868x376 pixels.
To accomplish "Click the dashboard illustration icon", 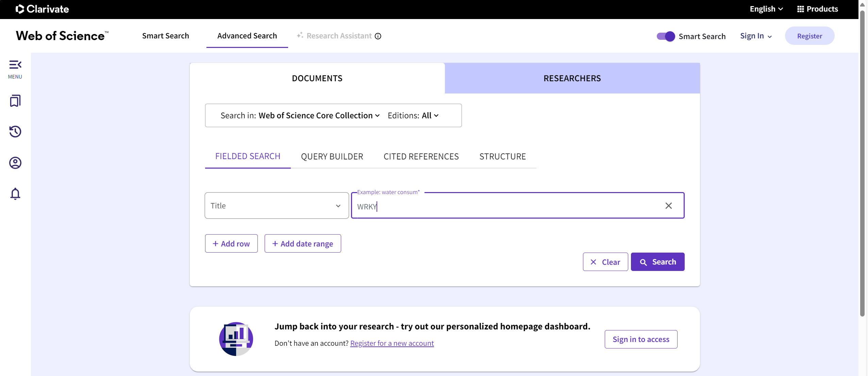I will click(x=236, y=339).
